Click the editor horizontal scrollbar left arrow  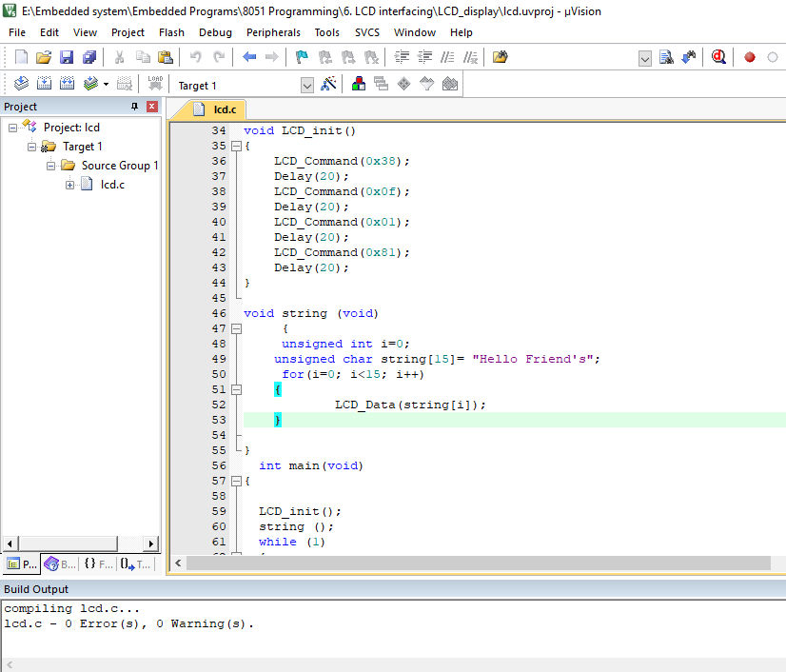(178, 563)
